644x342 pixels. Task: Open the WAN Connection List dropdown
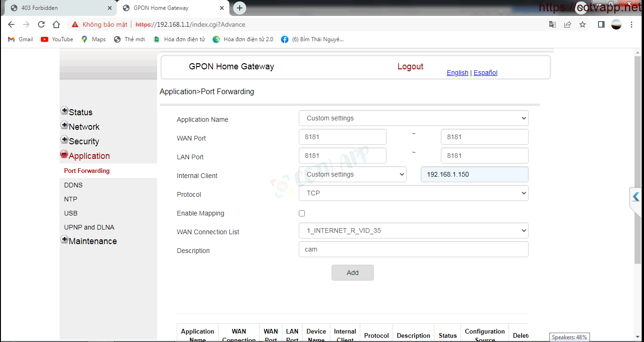tap(413, 230)
